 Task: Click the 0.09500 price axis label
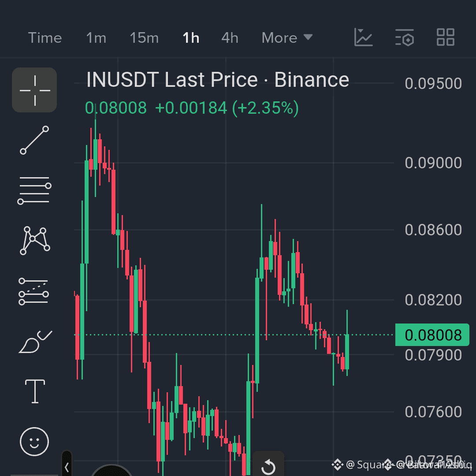pyautogui.click(x=433, y=83)
